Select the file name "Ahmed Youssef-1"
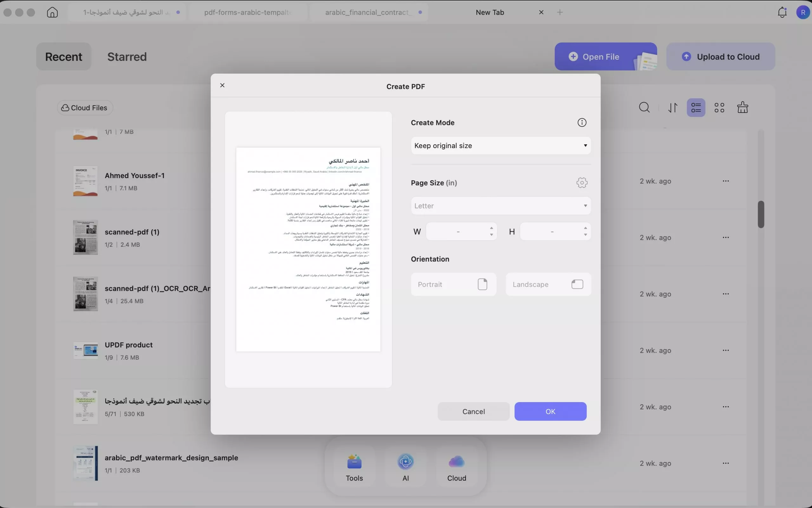This screenshot has height=508, width=812. point(134,175)
